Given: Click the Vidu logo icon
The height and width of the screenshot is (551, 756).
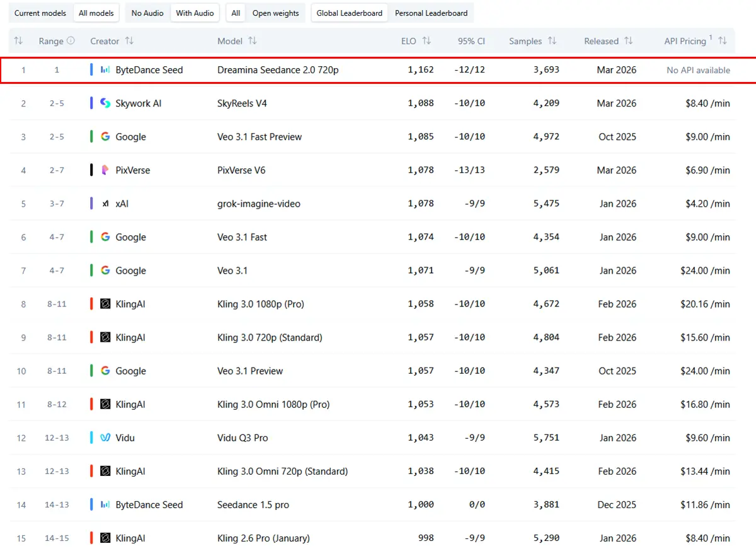Looking at the screenshot, I should [105, 438].
